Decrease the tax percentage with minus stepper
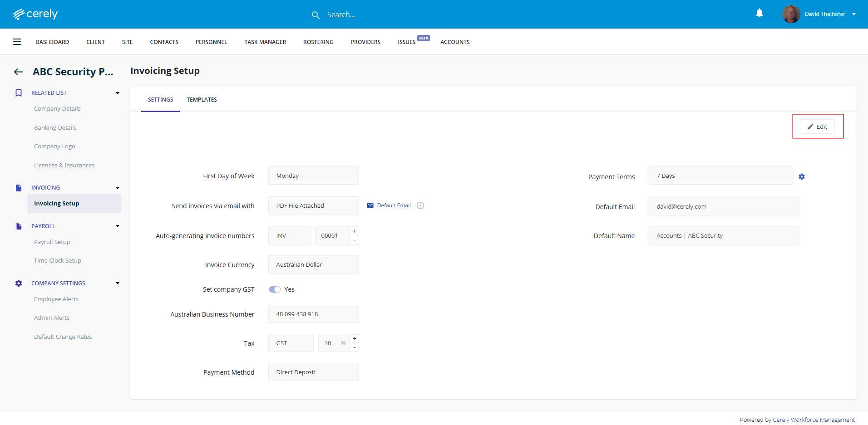This screenshot has height=425, width=868. (x=355, y=347)
